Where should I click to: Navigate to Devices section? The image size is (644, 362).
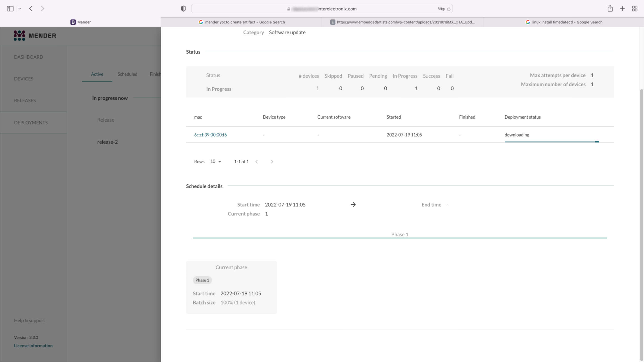[x=23, y=78]
